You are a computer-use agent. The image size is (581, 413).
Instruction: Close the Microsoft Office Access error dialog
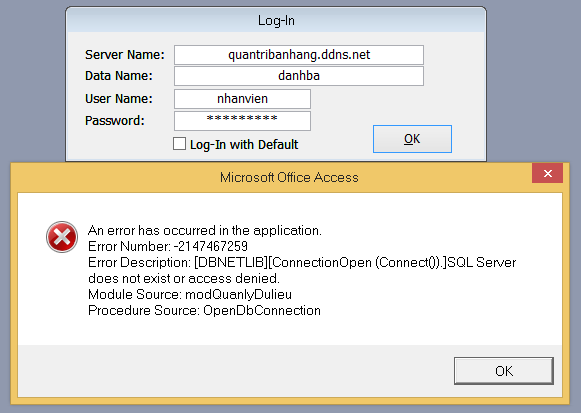click(x=547, y=173)
